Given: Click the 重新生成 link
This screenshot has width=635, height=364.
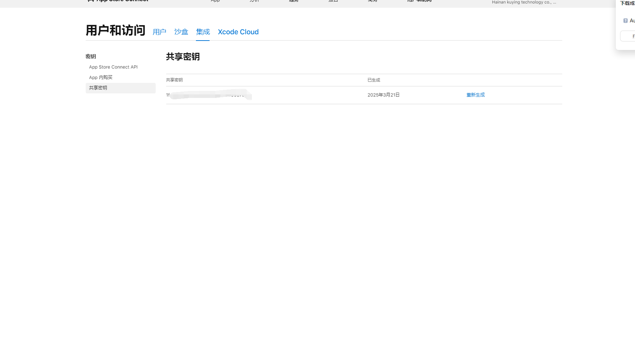Looking at the screenshot, I should 475,95.
